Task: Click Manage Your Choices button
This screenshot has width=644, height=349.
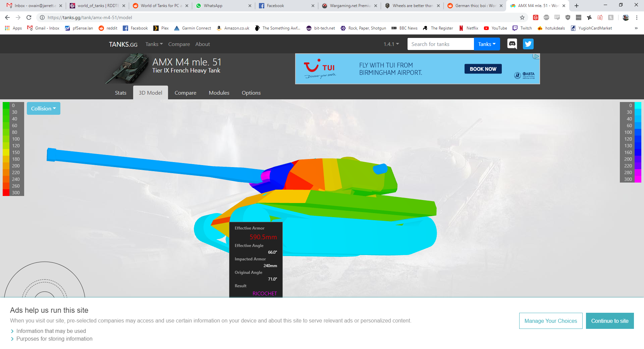Action: (551, 321)
